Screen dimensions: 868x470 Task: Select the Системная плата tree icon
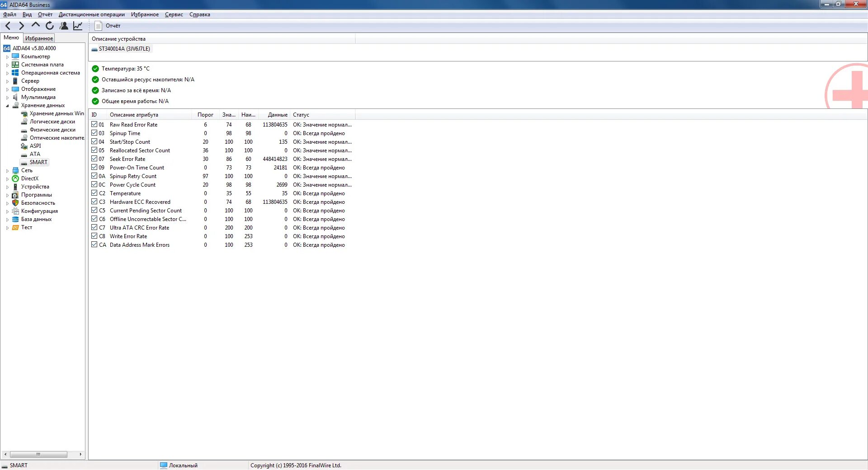pos(16,65)
